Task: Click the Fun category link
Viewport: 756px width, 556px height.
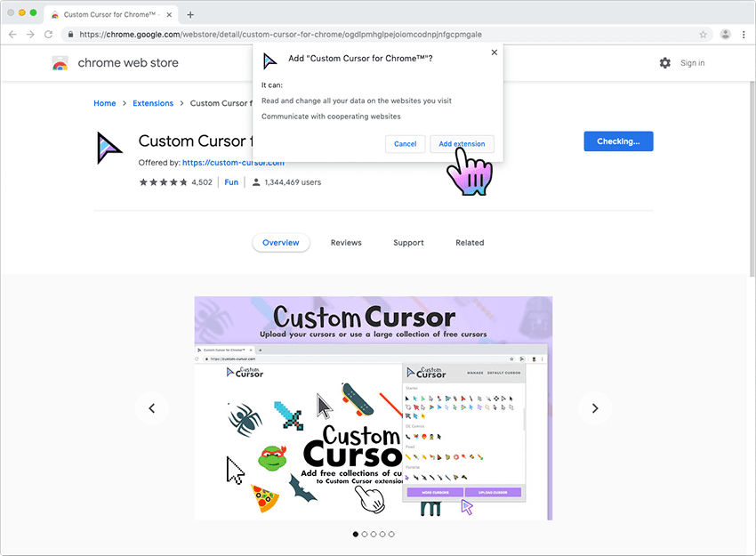Action: [231, 182]
